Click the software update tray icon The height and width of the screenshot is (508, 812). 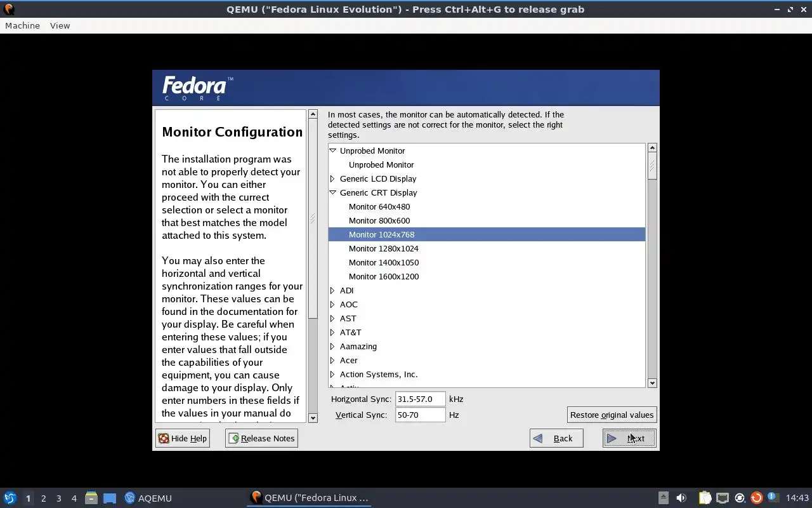point(739,498)
